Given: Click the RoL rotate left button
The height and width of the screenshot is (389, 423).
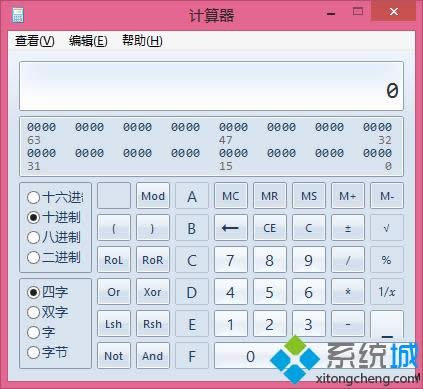Looking at the screenshot, I should coord(114,260).
